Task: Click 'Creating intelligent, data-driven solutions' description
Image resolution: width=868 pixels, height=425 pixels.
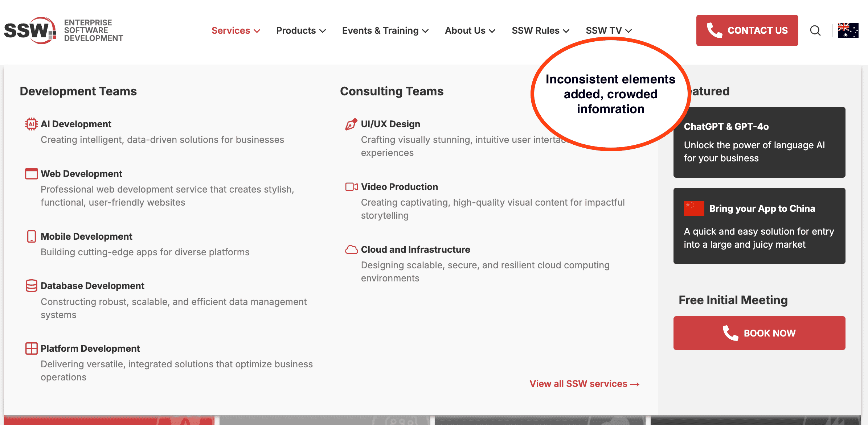Action: click(162, 140)
